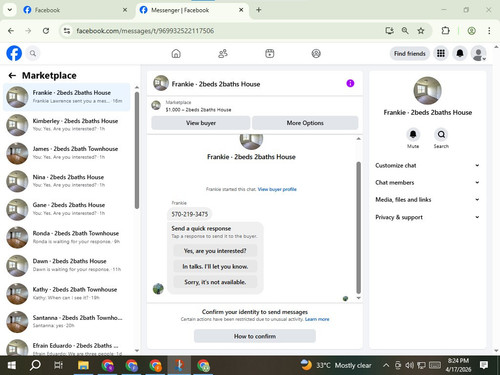
Task: Open the Facebook logo home link
Action: pos(14,53)
